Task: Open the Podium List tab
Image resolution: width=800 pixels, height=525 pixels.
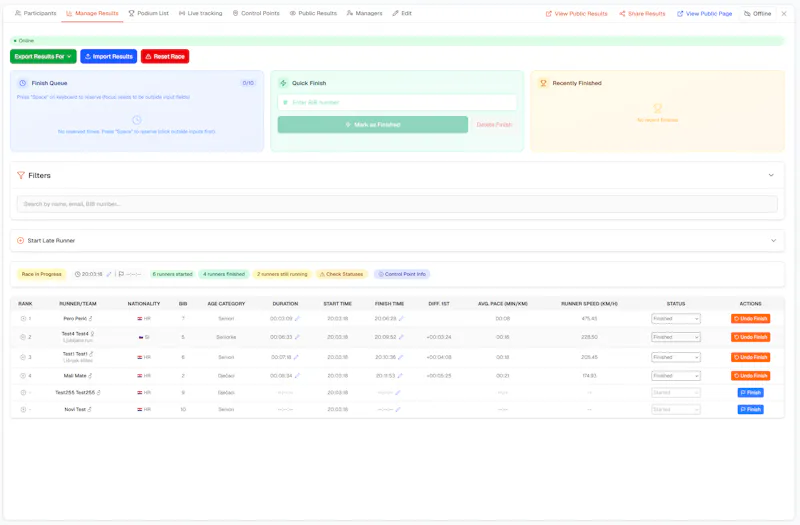Action: click(x=148, y=13)
